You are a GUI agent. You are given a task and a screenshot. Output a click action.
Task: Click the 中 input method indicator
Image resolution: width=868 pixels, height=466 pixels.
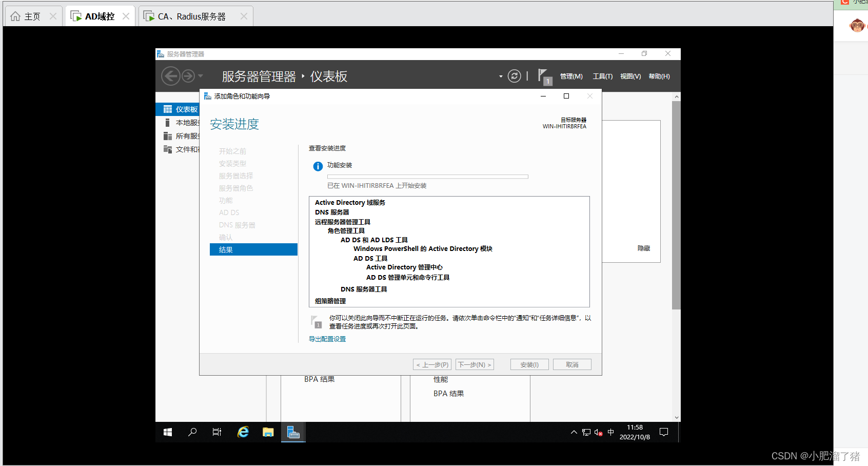(610, 432)
